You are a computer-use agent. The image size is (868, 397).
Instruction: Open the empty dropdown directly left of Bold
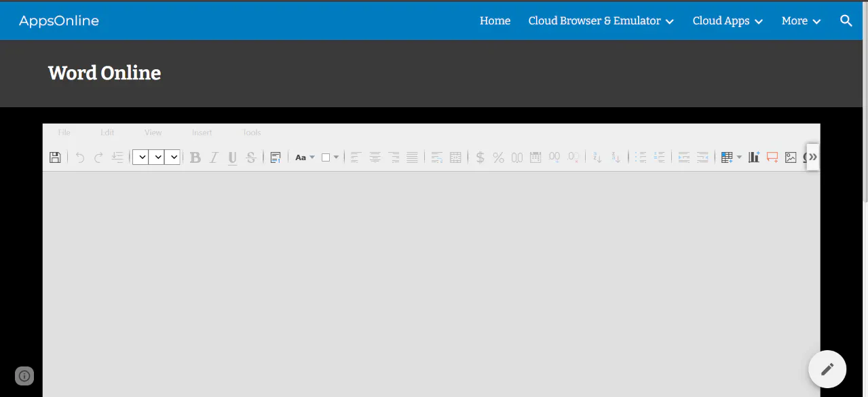[x=173, y=157]
